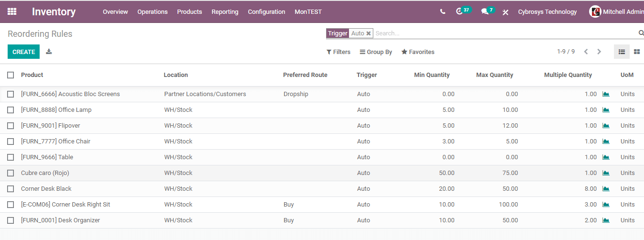644x240 pixels.
Task: Tick the select-all header checkbox
Action: [11, 75]
